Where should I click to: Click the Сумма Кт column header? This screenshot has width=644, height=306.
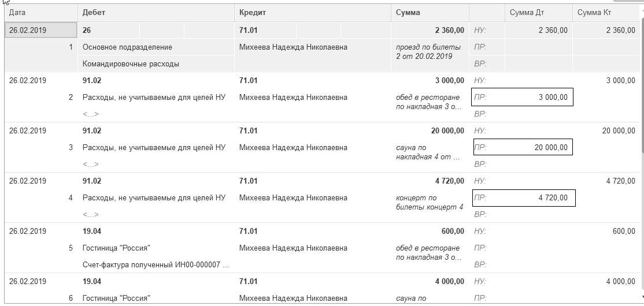pos(606,12)
